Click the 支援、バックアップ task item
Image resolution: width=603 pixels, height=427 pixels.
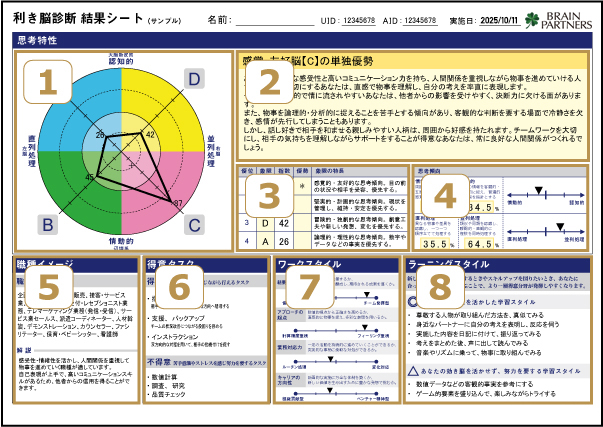(177, 319)
